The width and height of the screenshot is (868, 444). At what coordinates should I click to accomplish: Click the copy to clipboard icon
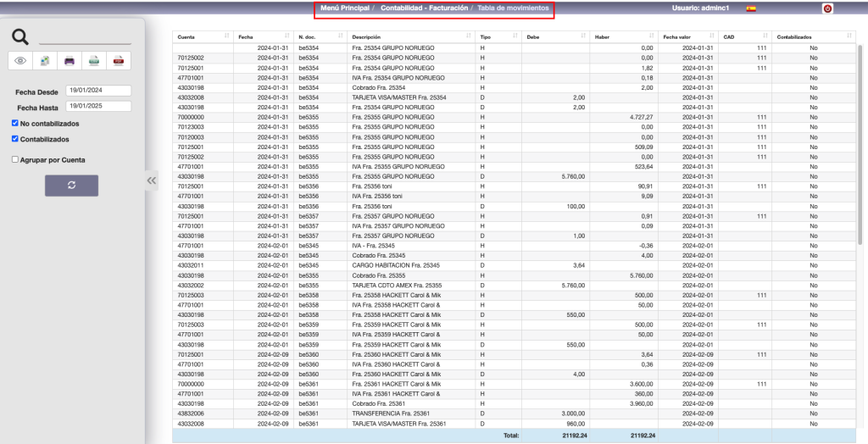46,60
